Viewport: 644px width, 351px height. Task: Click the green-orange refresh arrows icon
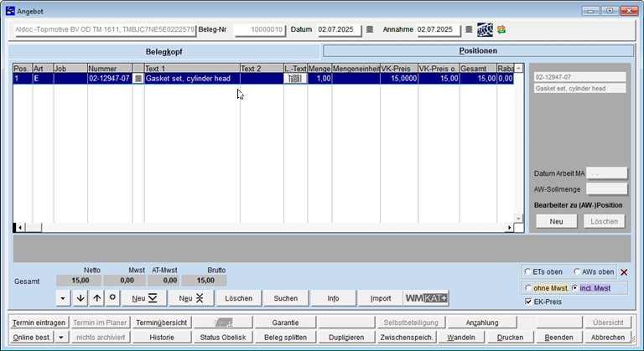[x=501, y=29]
